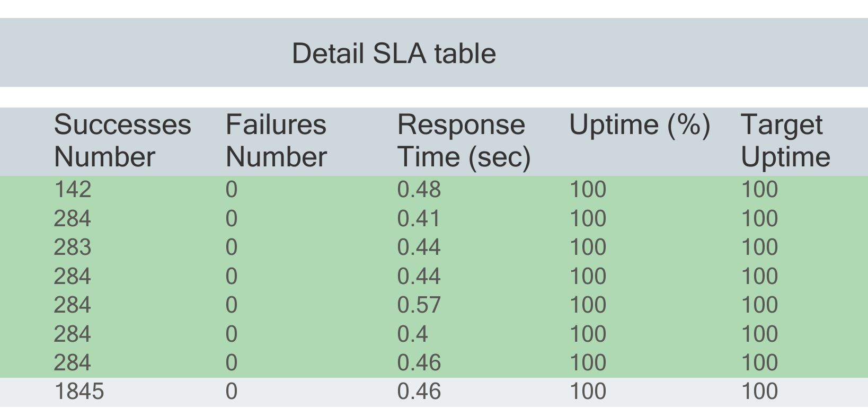Viewport: 868px width, 417px height.
Task: Click the uptime value in the total row
Action: click(588, 392)
